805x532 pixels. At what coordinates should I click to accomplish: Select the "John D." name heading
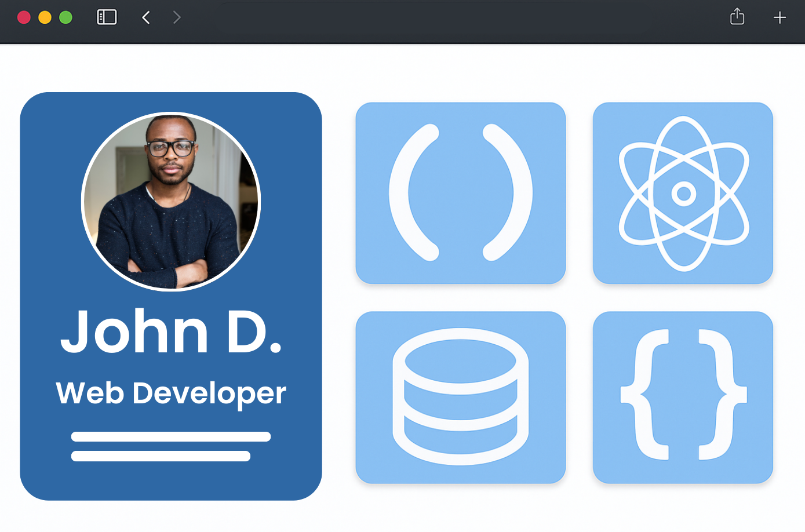(x=171, y=332)
